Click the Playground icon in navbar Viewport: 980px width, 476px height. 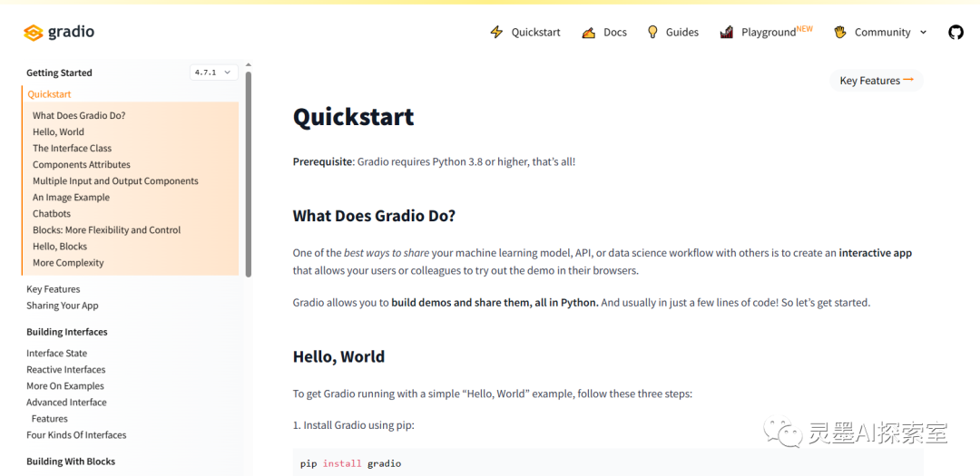[727, 32]
